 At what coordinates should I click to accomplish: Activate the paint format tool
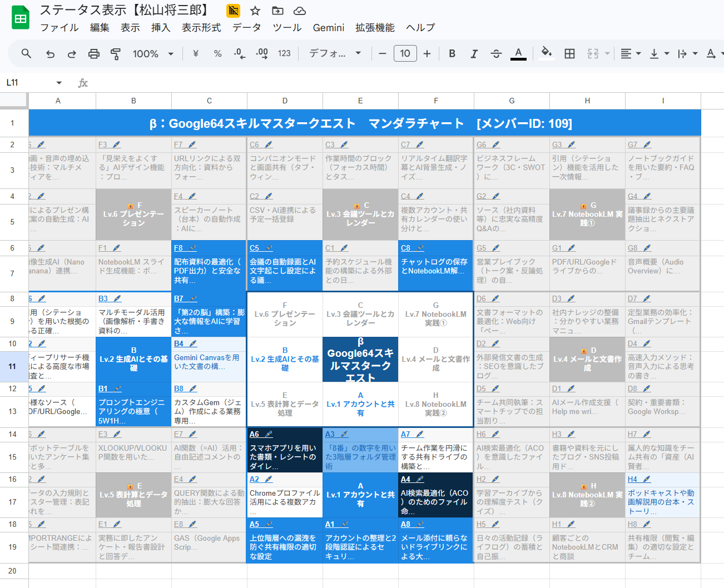coord(116,53)
